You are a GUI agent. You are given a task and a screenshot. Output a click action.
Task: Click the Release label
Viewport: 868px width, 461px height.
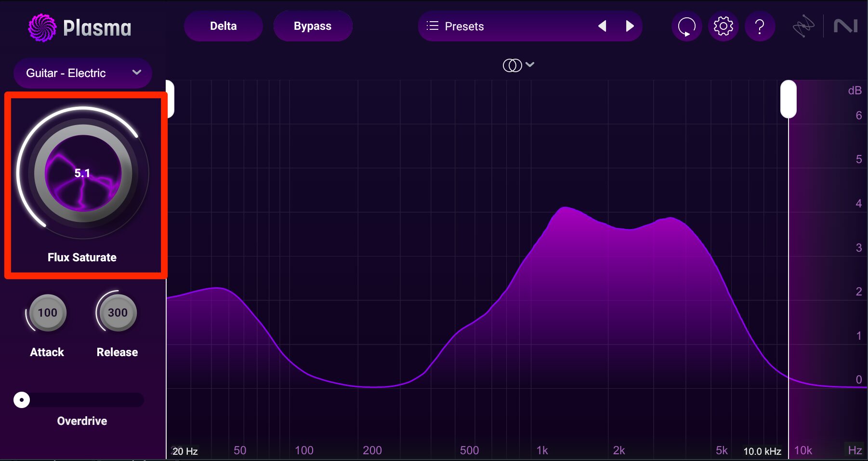tap(117, 352)
